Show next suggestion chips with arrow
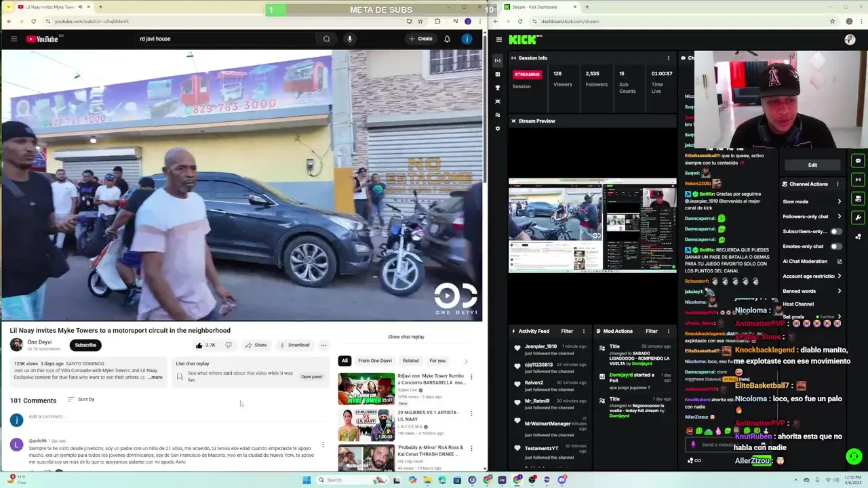 click(x=466, y=361)
